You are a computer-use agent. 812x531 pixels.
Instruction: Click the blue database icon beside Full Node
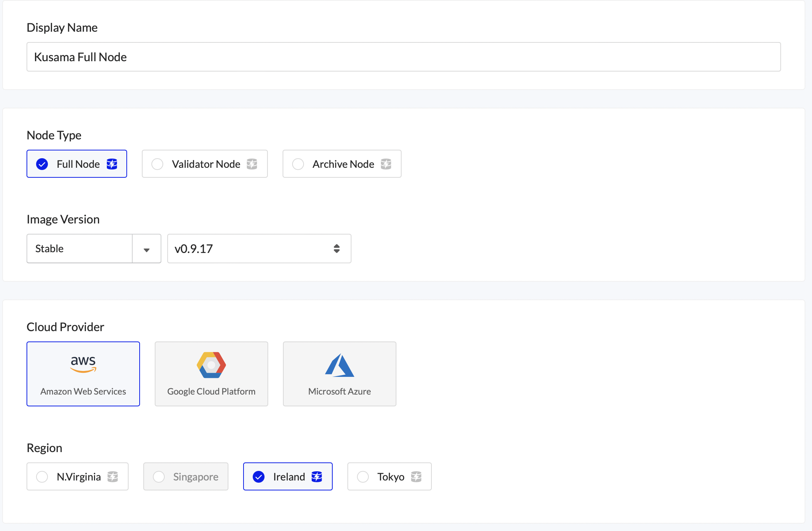[x=112, y=164]
